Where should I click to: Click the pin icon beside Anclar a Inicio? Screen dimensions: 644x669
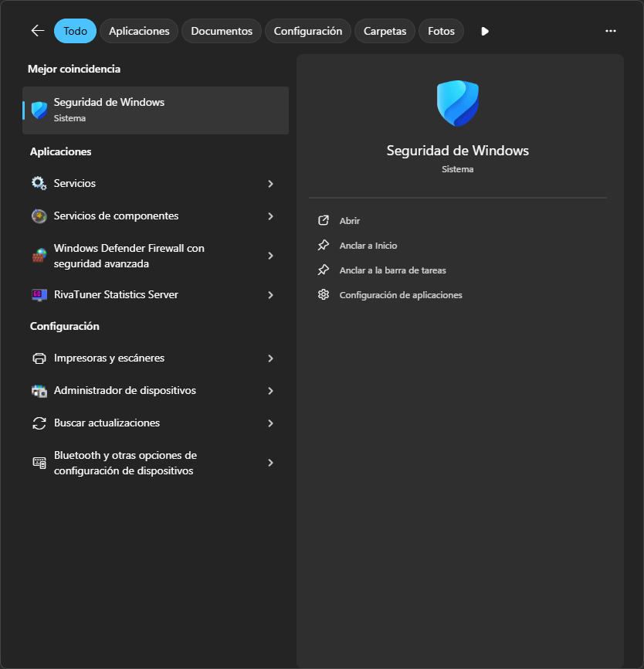click(324, 245)
